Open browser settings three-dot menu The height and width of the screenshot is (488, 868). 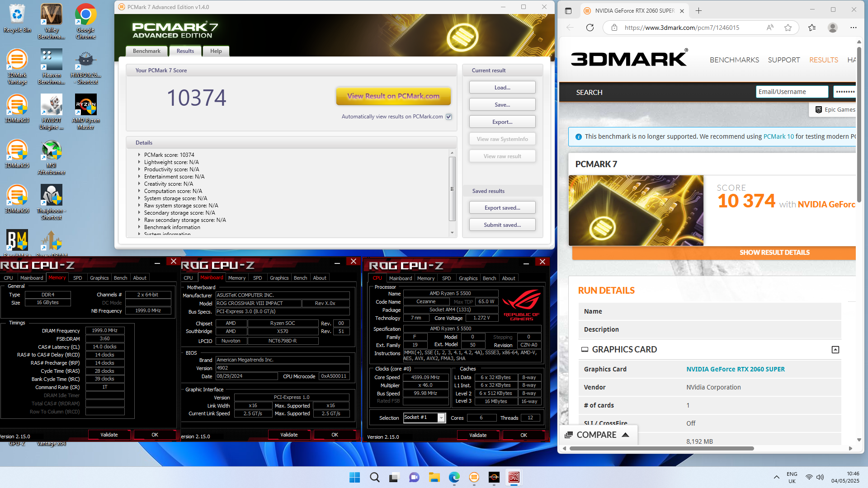click(x=854, y=28)
